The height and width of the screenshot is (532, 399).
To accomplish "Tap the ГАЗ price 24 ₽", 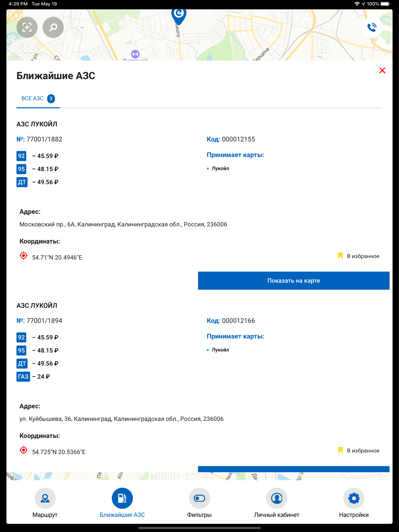I will (41, 377).
